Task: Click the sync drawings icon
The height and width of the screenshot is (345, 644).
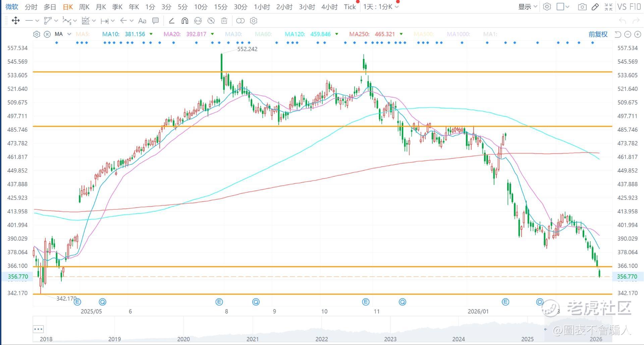Action: [x=198, y=21]
